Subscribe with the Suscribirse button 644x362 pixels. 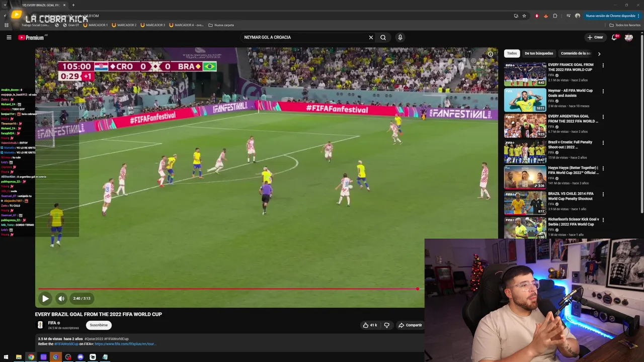click(99, 325)
